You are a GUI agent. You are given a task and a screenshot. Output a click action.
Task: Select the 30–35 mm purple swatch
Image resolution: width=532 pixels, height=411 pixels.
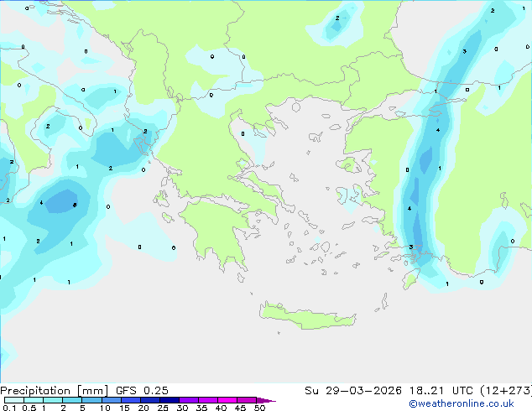[x=189, y=400]
